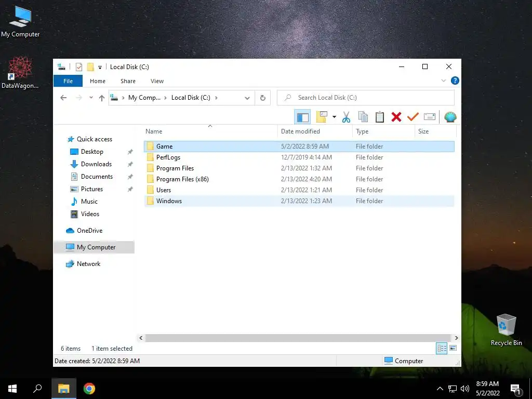Open the folder options toolbar icon
Screen dimensions: 532x399
322,117
